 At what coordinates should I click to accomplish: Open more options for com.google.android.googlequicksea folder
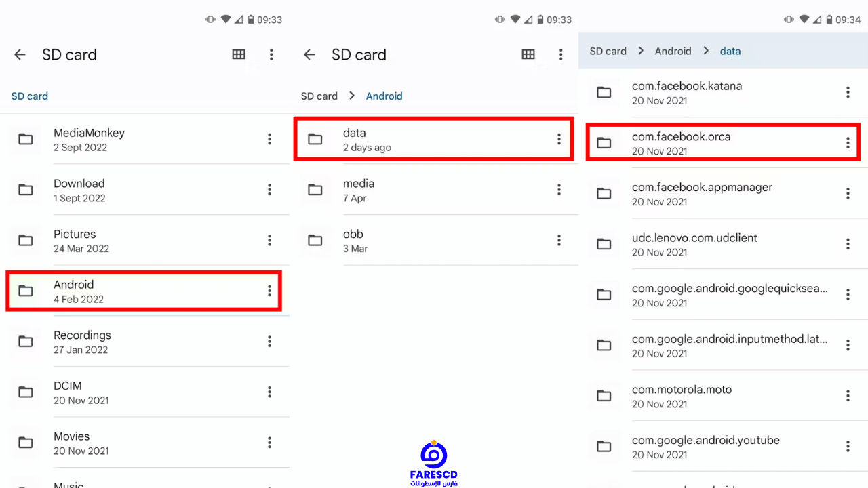point(848,294)
